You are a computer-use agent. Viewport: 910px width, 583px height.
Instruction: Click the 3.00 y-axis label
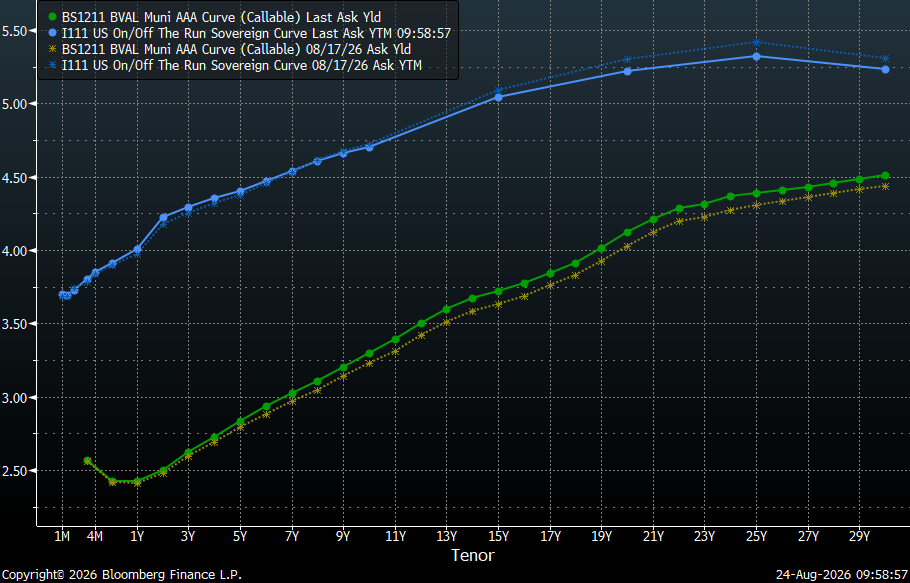pyautogui.click(x=15, y=398)
